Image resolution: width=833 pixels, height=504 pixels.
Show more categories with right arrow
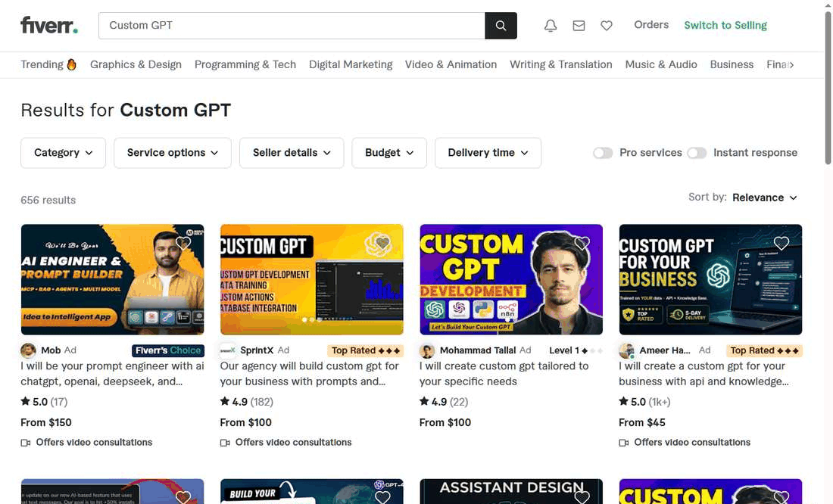(791, 65)
